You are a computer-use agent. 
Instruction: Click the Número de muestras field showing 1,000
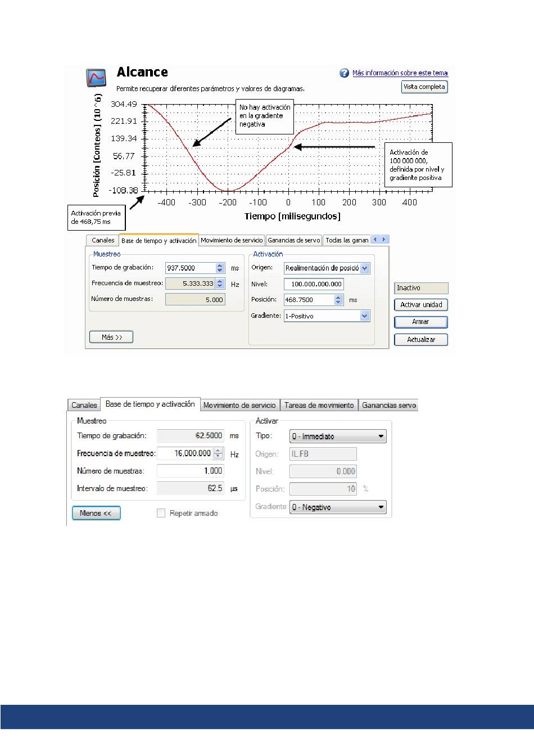[191, 471]
